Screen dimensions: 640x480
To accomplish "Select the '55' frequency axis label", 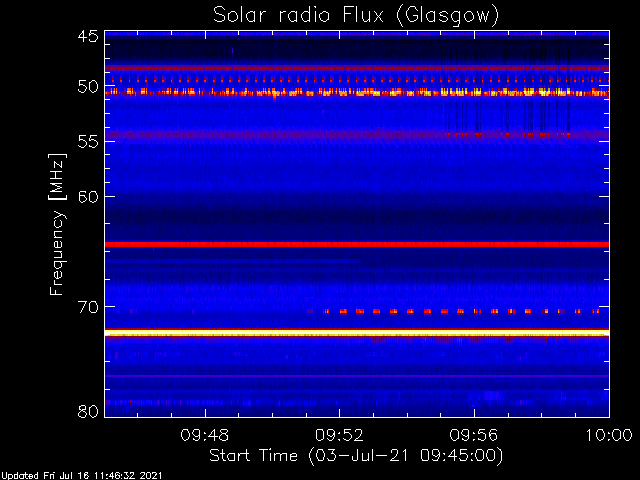I will [88, 142].
